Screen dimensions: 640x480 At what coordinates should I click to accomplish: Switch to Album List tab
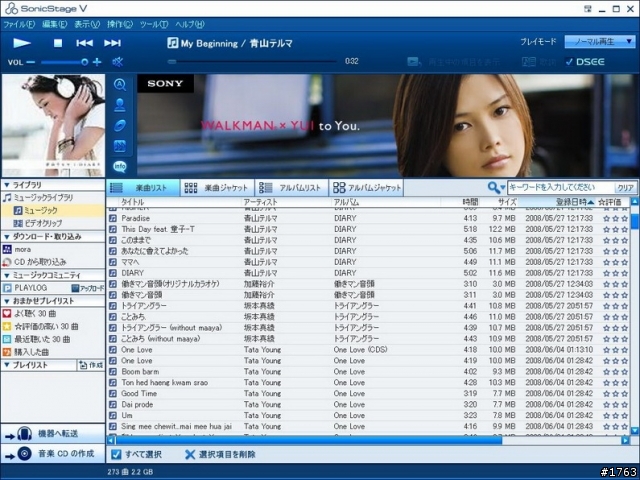291,188
